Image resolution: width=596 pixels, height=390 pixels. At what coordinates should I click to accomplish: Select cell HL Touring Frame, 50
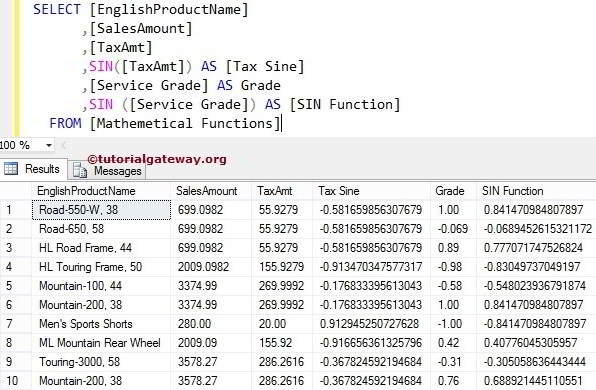click(90, 267)
